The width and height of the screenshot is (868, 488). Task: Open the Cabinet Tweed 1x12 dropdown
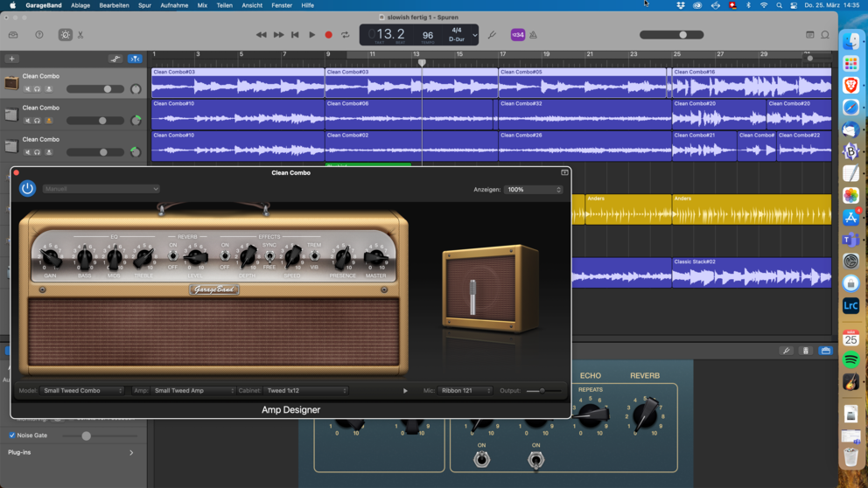point(306,391)
